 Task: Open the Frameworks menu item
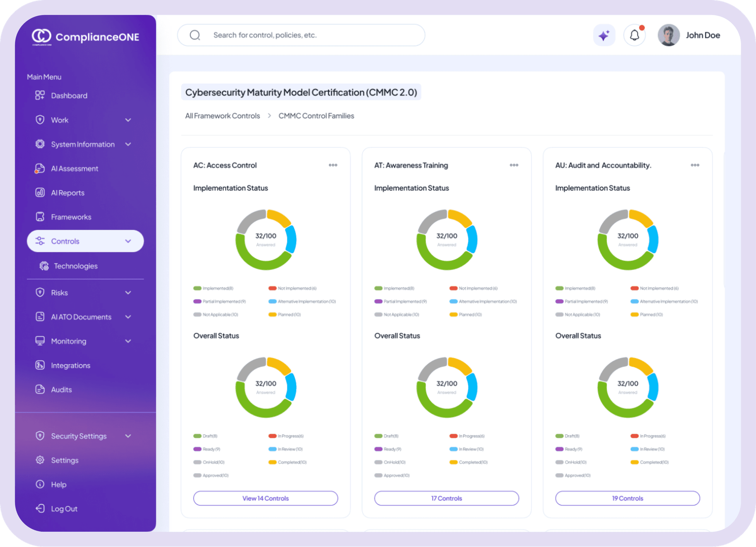pos(71,217)
